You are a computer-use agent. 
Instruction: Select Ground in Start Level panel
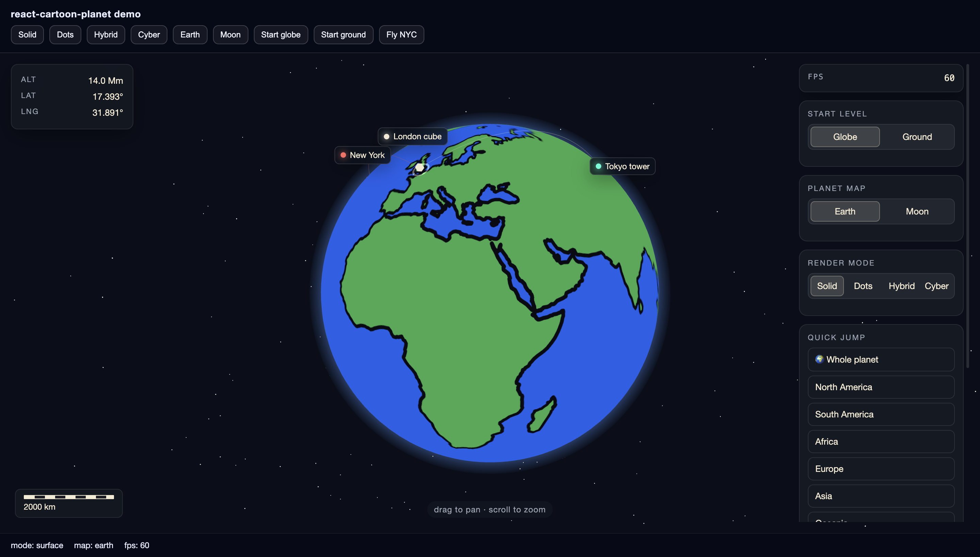coord(917,137)
